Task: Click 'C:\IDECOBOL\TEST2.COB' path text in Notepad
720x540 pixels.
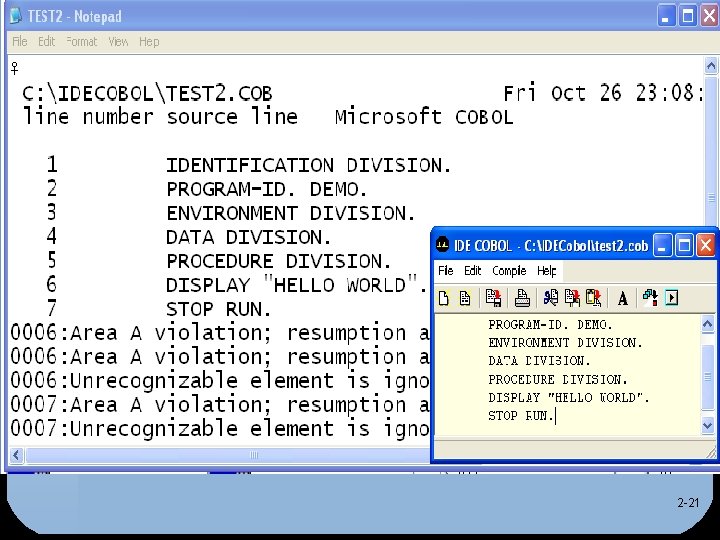Action: (x=147, y=94)
